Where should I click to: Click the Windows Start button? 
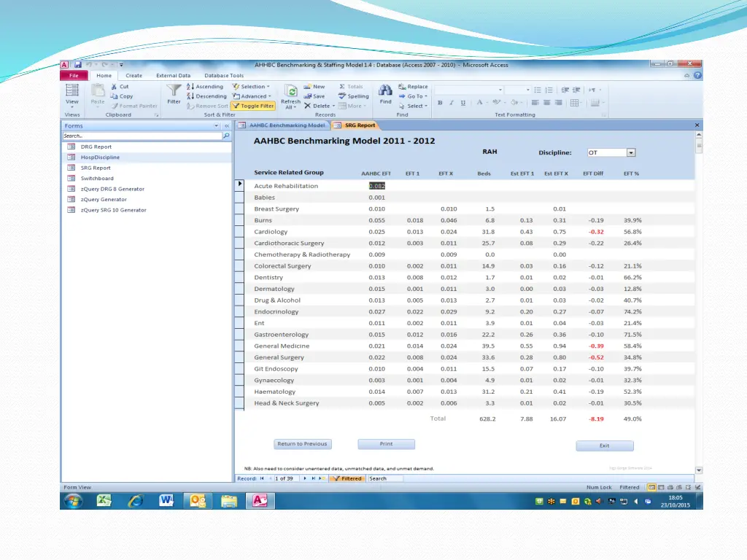(74, 500)
